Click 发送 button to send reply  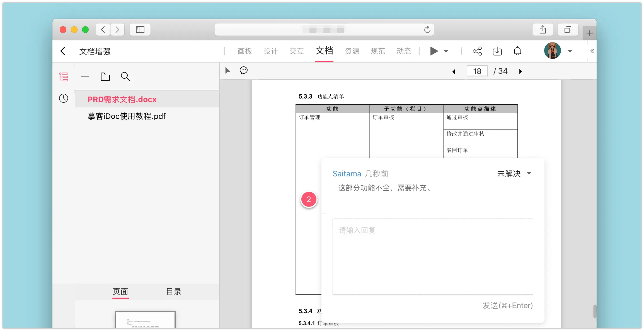[x=507, y=305]
